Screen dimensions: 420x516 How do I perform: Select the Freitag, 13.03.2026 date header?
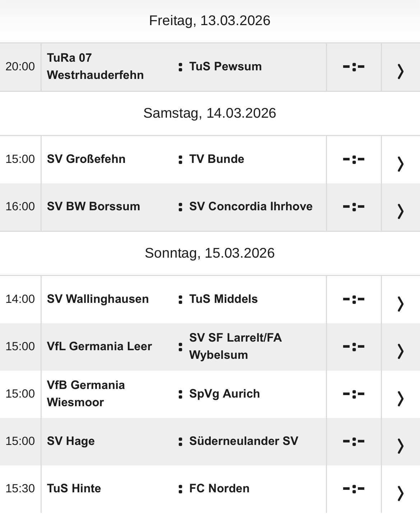[210, 21]
